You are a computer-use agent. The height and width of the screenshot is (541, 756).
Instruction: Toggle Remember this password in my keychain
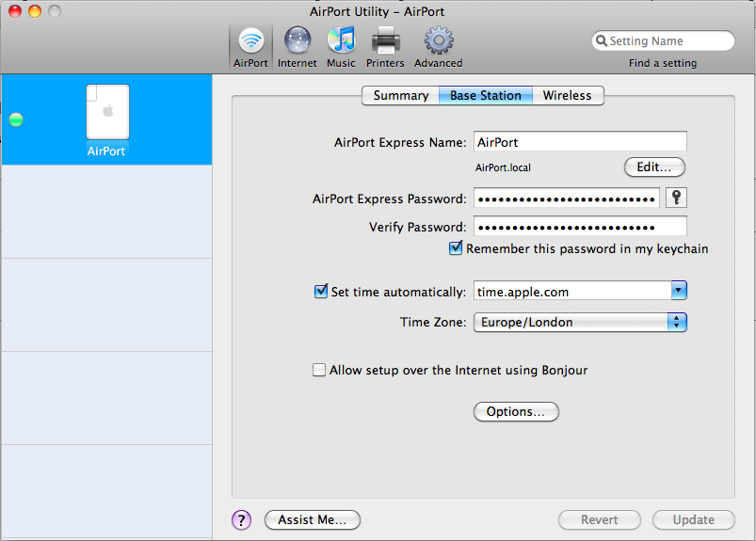(x=455, y=248)
